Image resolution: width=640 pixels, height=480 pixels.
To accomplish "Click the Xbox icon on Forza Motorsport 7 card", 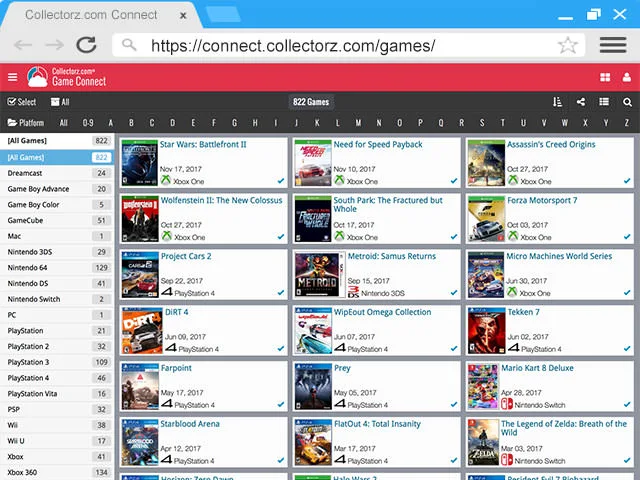I will click(513, 236).
